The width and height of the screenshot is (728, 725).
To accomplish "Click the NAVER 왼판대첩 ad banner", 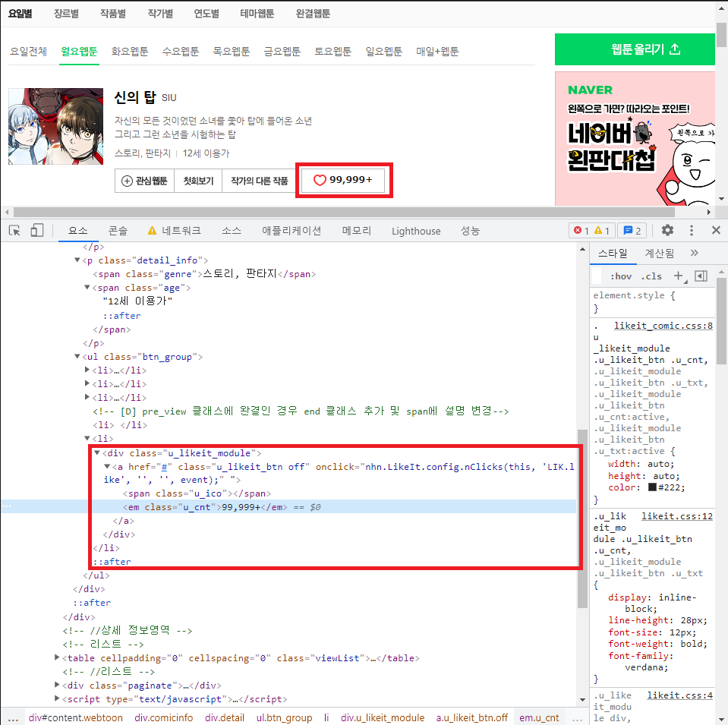I will click(635, 138).
